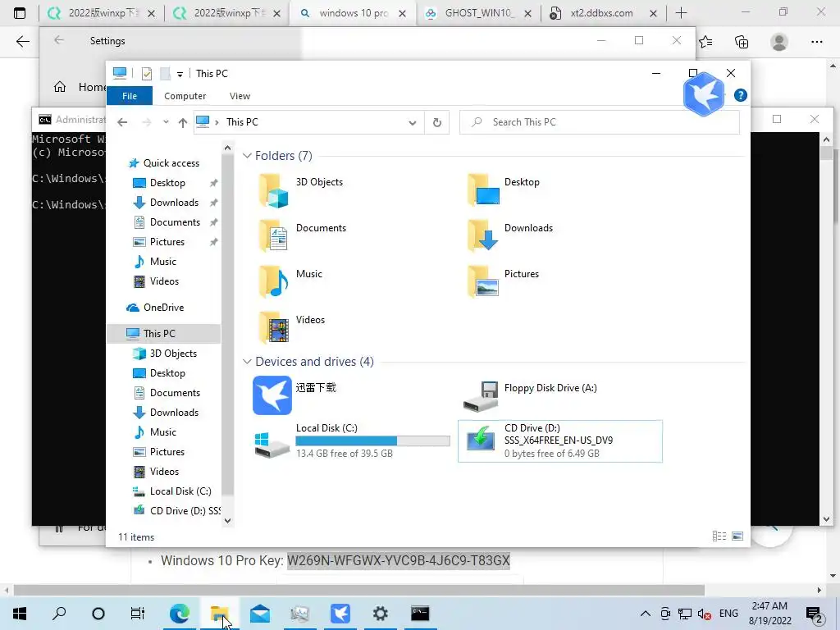
Task: Open Task View on the taskbar
Action: [x=138, y=613]
